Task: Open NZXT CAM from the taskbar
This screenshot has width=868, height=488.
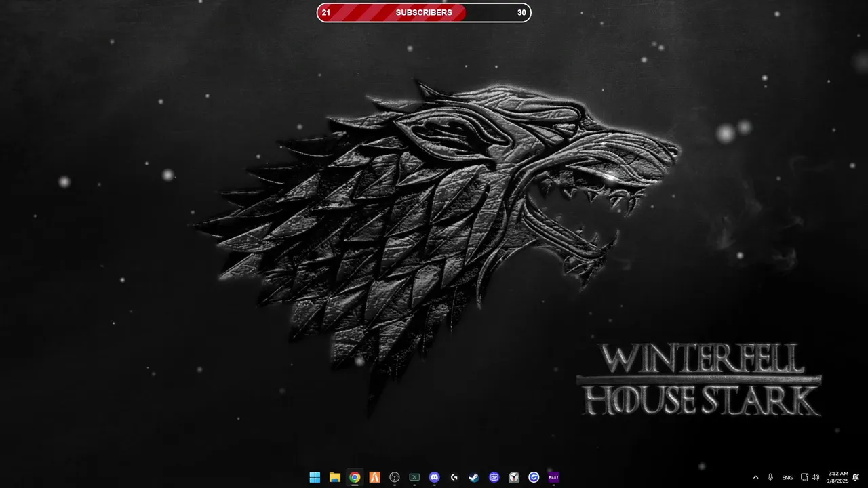Action: pyautogui.click(x=554, y=477)
